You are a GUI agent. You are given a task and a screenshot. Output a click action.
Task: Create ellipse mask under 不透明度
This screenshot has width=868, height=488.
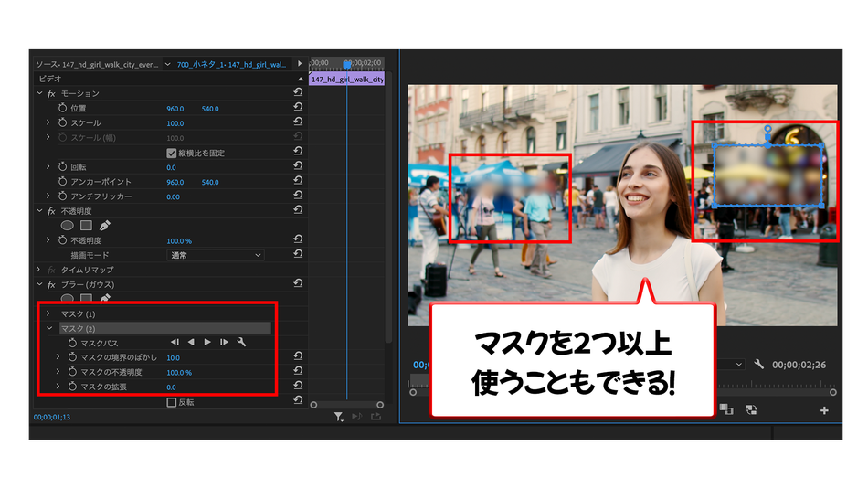(x=67, y=226)
